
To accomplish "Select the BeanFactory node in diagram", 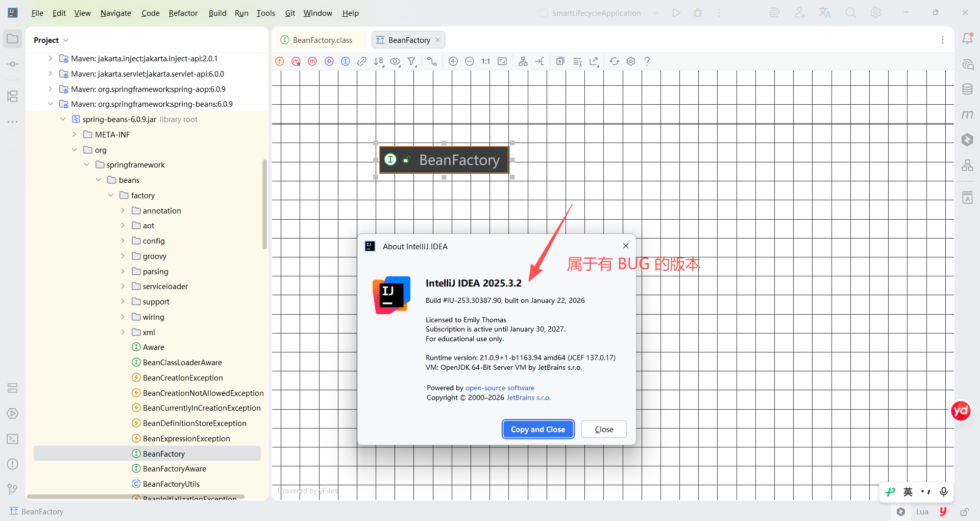I will point(444,160).
